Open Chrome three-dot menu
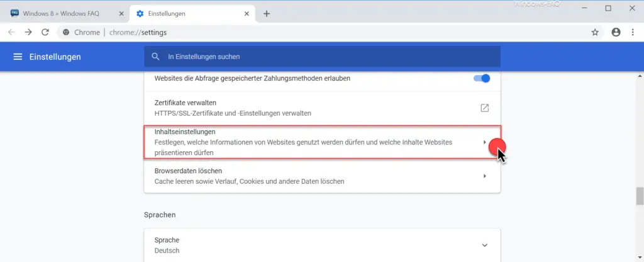Image resolution: width=644 pixels, height=262 pixels. tap(633, 32)
